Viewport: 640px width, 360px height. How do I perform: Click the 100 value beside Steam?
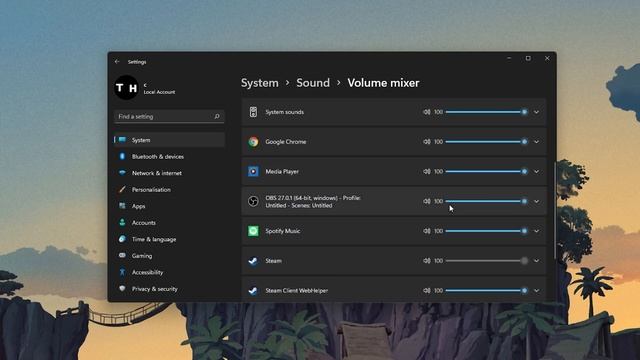tap(438, 261)
